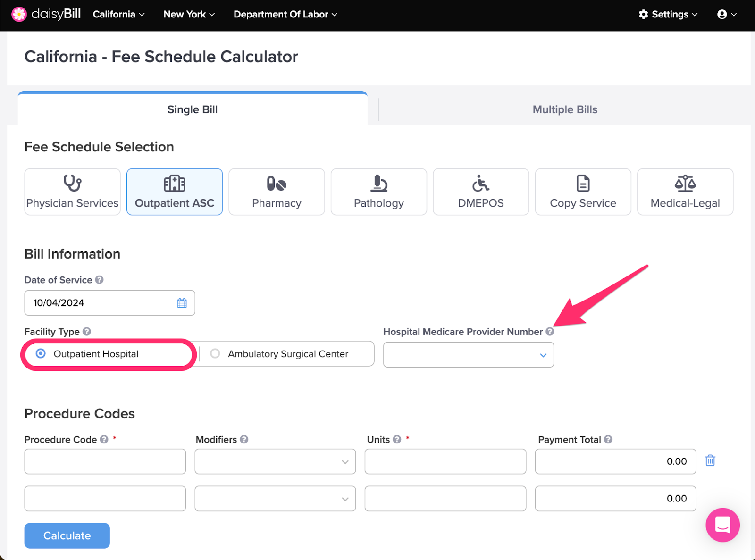Click the first Procedure Code input field
Viewport: 755px width, 560px height.
point(105,461)
